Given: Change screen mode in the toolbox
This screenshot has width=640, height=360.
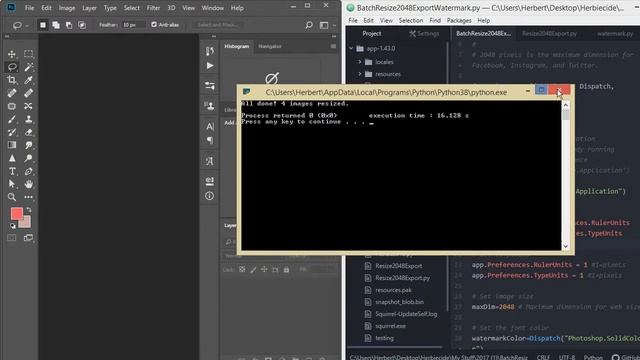Looking at the screenshot, I should pyautogui.click(x=29, y=238).
